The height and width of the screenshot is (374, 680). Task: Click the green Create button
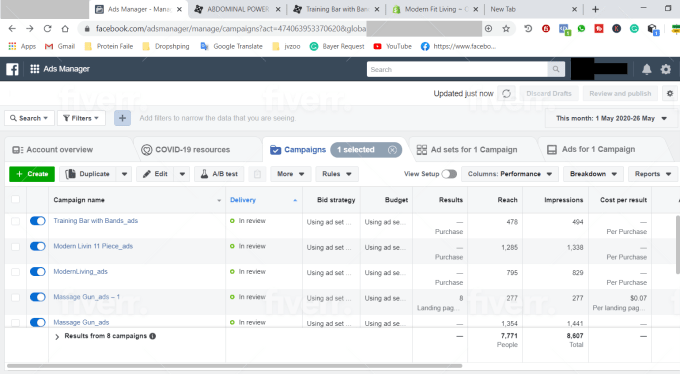pos(32,174)
